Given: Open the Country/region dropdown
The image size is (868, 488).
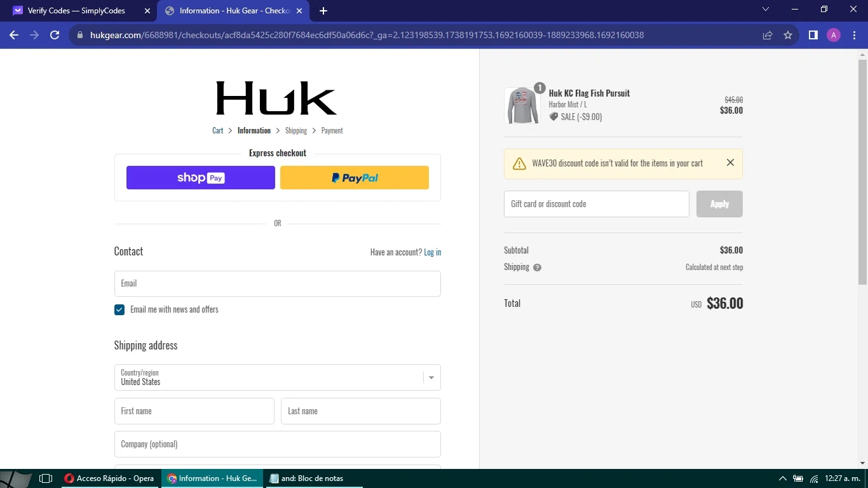Looking at the screenshot, I should [x=278, y=377].
